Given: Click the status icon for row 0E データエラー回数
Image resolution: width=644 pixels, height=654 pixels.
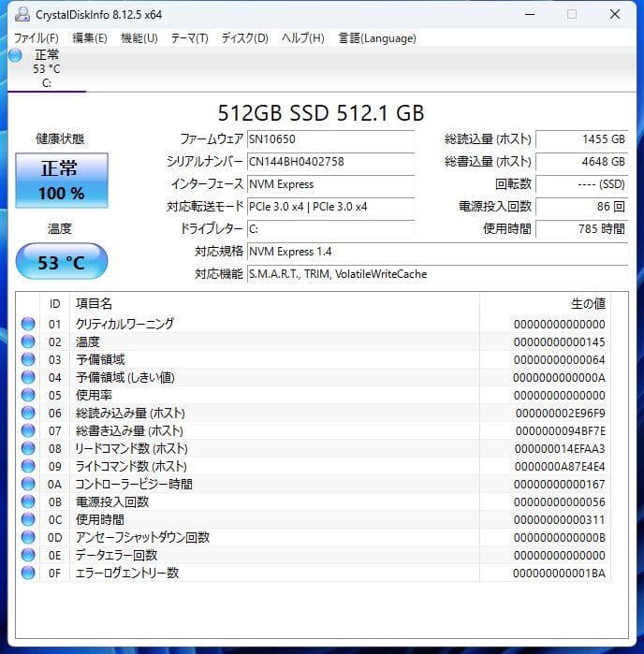Looking at the screenshot, I should (28, 555).
